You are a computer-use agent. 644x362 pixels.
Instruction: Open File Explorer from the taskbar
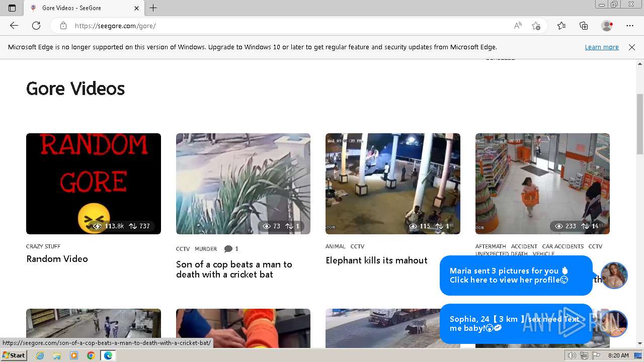tap(57, 355)
